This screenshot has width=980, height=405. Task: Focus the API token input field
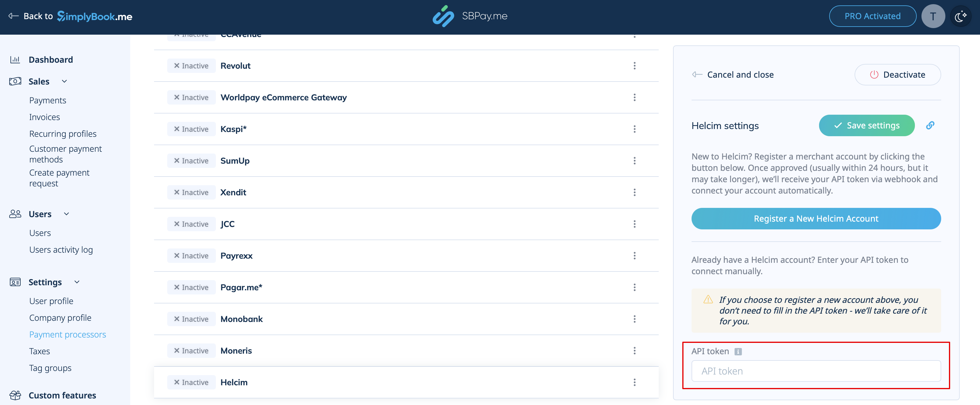tap(816, 371)
